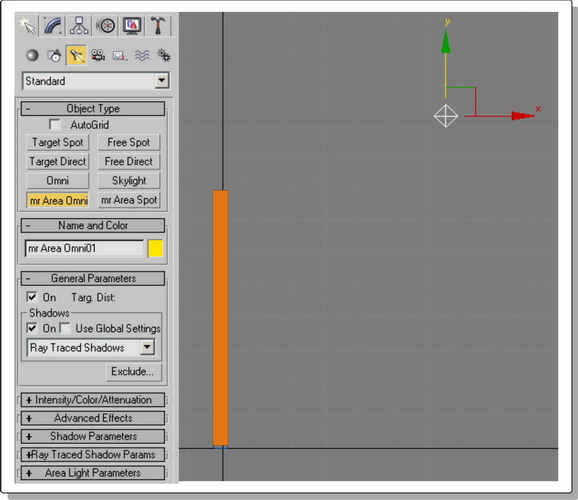Enable Use Global Settings checkbox
The image size is (578, 500).
pyautogui.click(x=65, y=328)
